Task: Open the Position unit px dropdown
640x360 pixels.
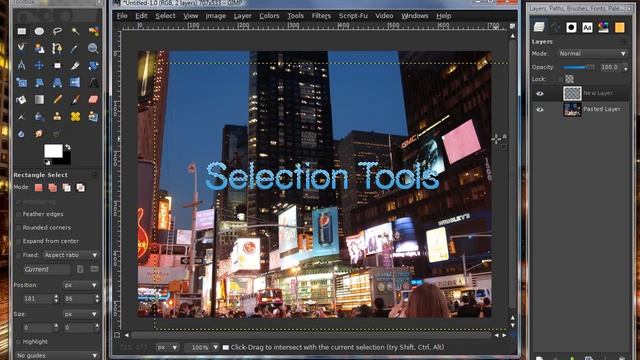Action: coord(80,285)
